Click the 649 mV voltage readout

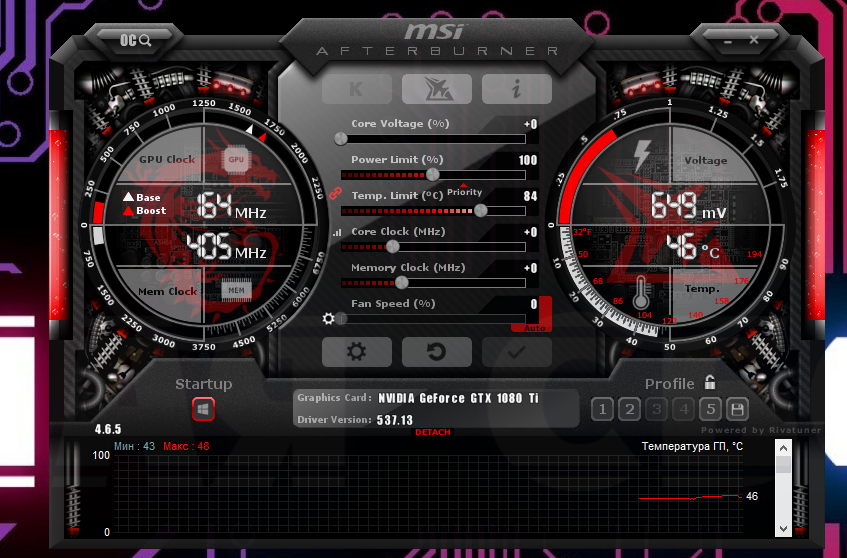click(x=689, y=206)
